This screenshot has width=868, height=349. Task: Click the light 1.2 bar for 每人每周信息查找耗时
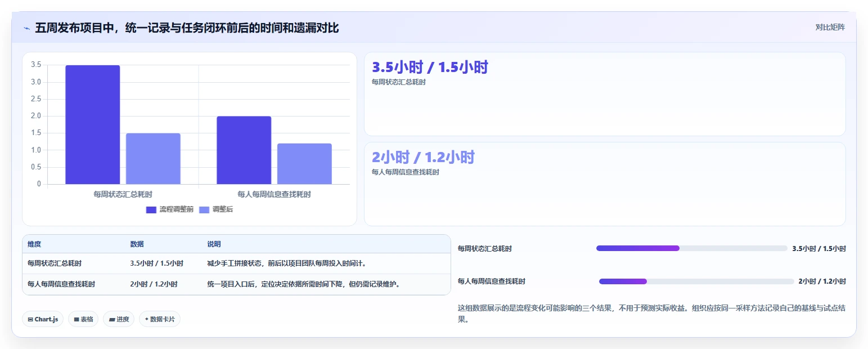click(x=304, y=164)
